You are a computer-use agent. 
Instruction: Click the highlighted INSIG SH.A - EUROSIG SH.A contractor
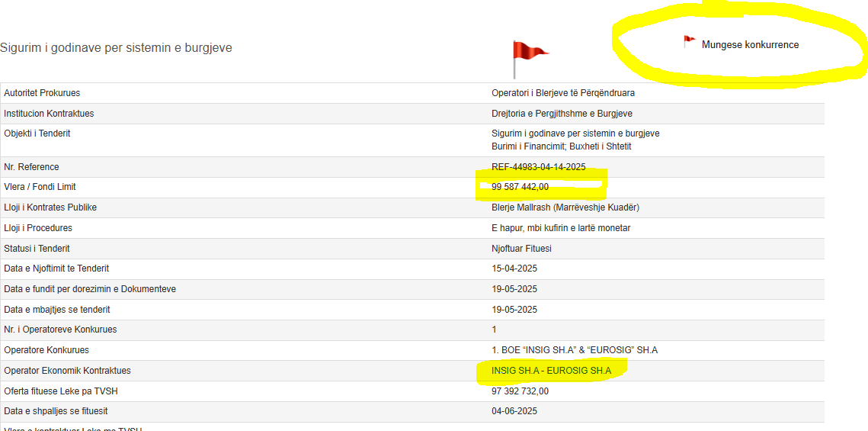click(x=551, y=371)
